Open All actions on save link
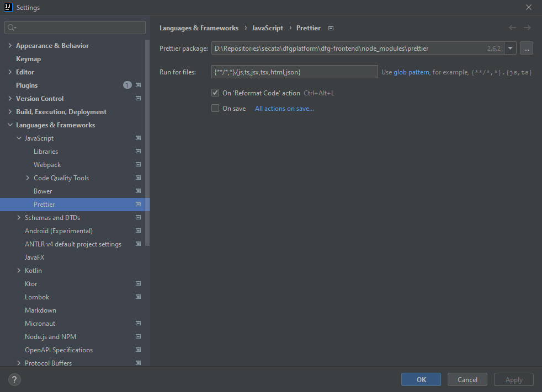The width and height of the screenshot is (542, 392). (284, 109)
